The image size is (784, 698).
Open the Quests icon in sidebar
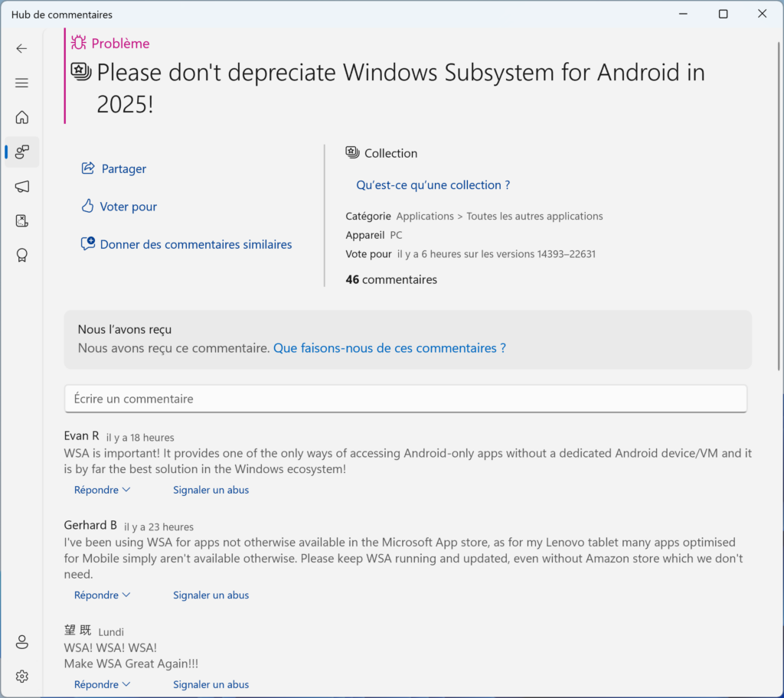(x=21, y=221)
